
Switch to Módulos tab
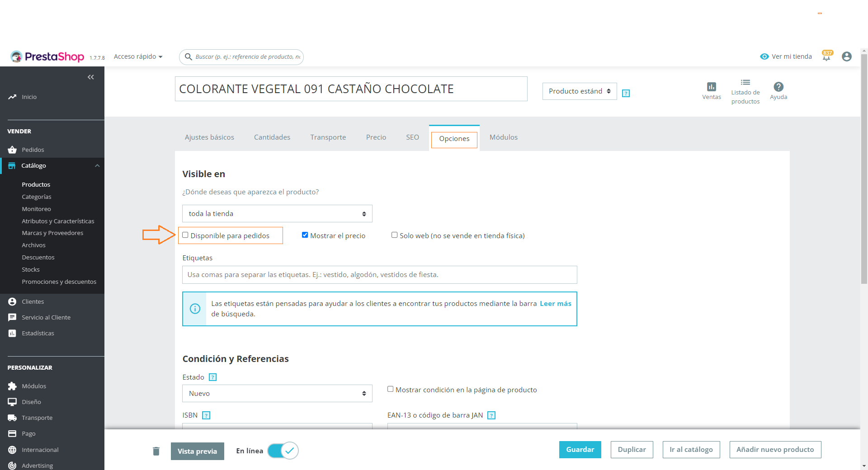tap(504, 137)
